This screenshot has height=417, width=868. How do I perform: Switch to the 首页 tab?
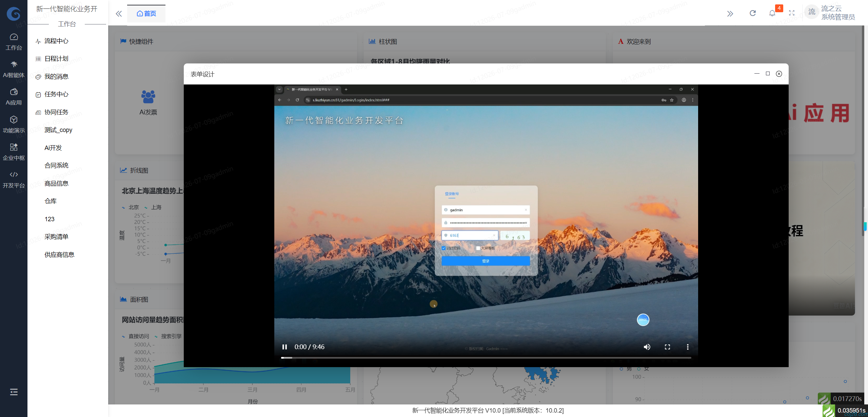point(146,14)
